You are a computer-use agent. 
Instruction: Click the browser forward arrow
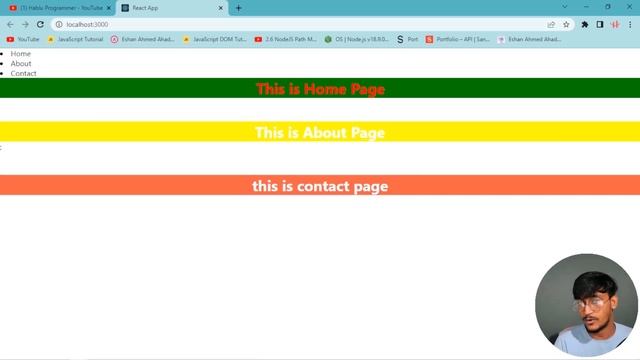(x=25, y=24)
